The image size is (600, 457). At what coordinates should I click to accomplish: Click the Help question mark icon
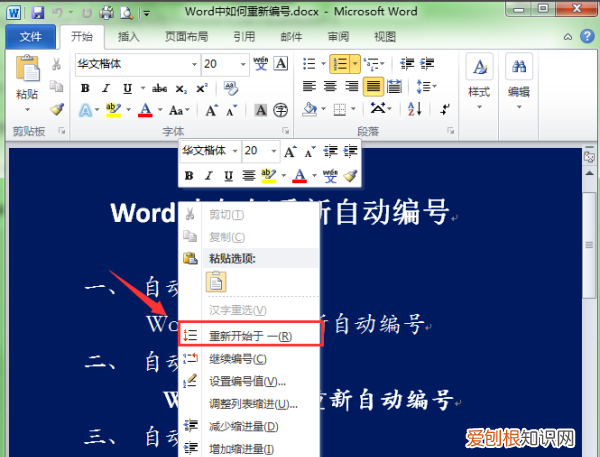[587, 36]
